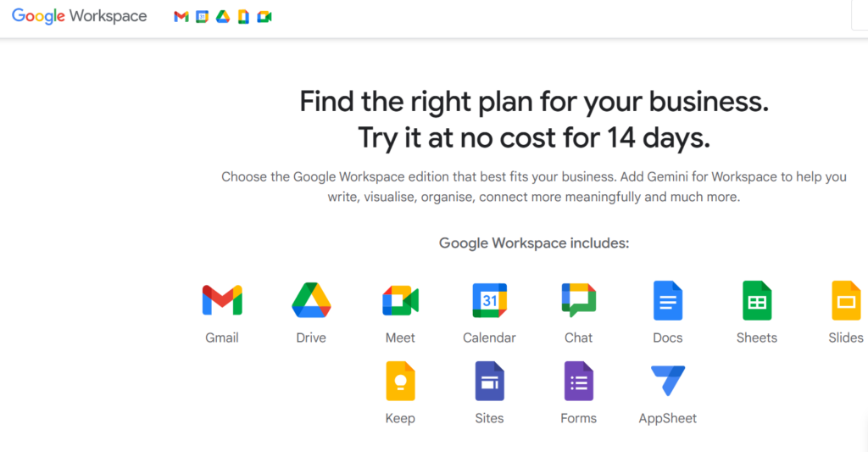Open the large Meet camera icon
This screenshot has height=452, width=868.
click(x=400, y=300)
